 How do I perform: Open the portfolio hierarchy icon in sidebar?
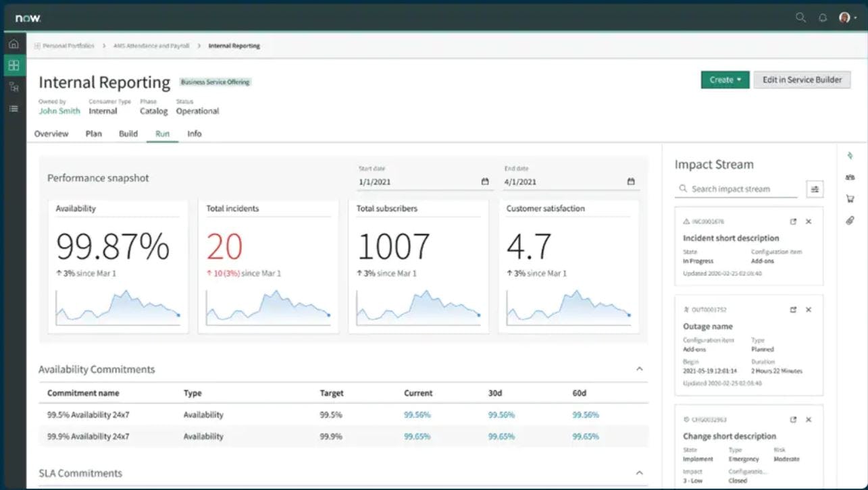click(x=13, y=87)
